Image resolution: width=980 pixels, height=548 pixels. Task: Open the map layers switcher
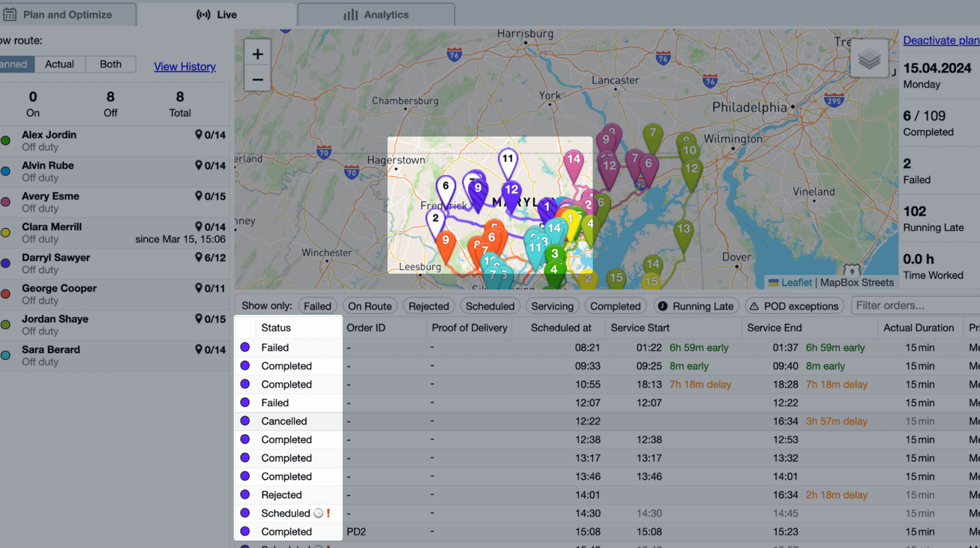869,59
